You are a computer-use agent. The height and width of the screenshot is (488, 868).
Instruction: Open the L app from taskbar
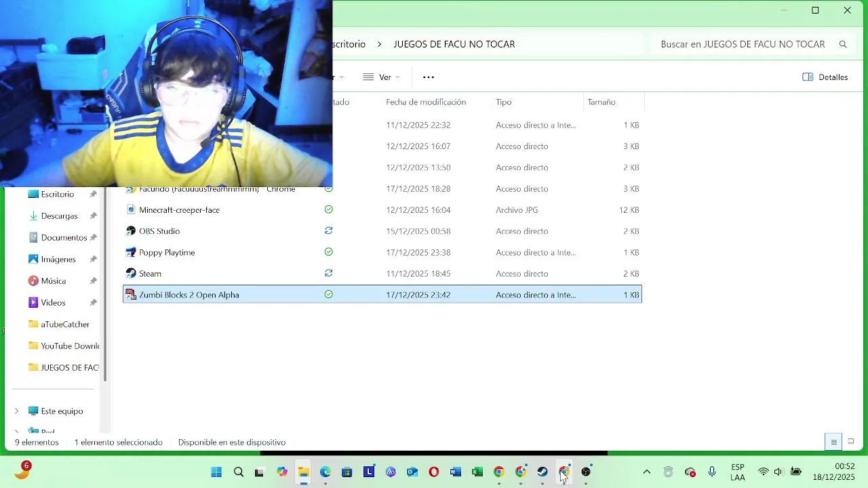[x=369, y=472]
